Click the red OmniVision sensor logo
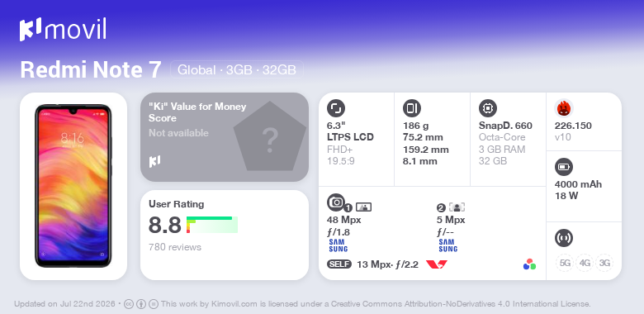 point(437,264)
